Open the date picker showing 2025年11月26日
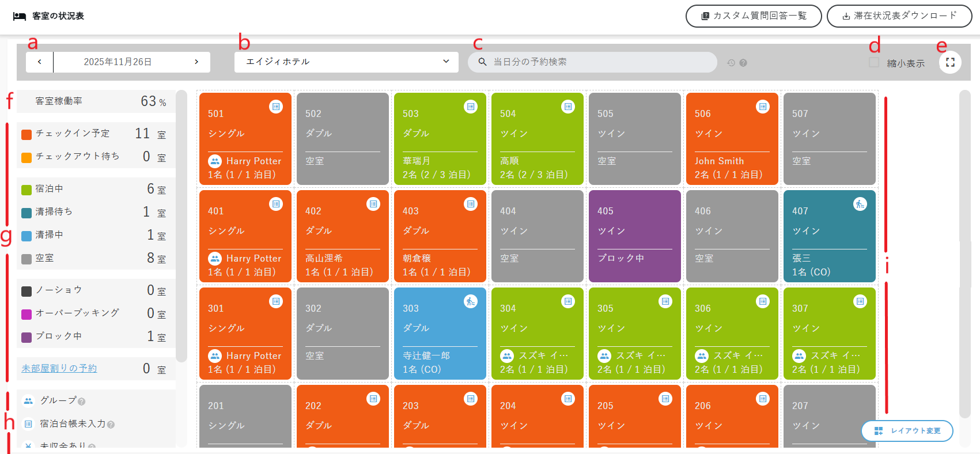 coord(118,62)
